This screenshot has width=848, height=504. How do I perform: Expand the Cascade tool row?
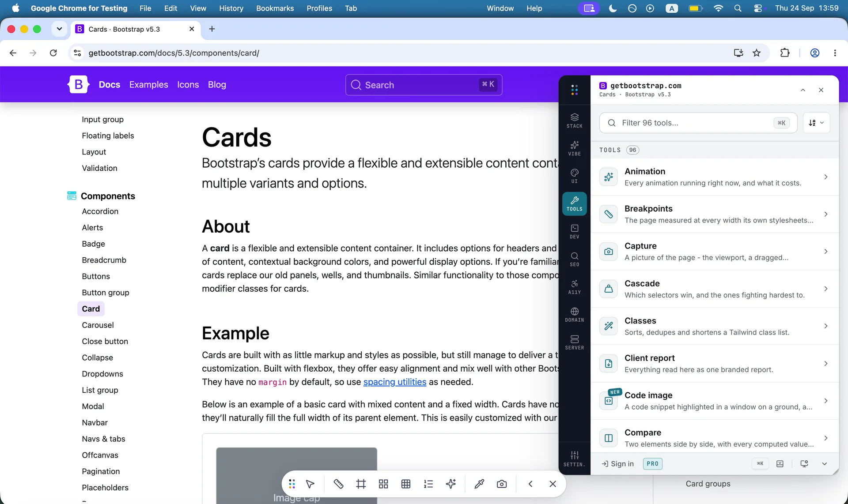715,289
